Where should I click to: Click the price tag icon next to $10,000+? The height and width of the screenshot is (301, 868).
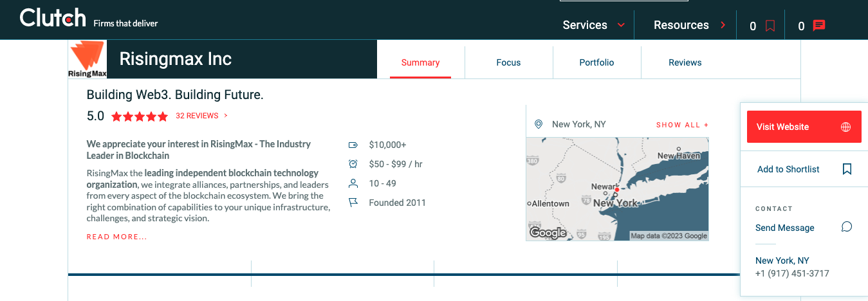click(353, 145)
